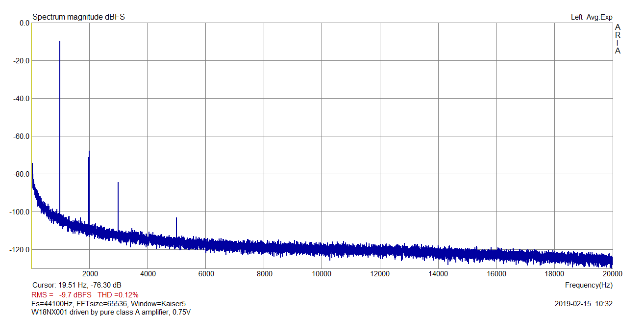
Task: Click the red 'RMS = -9.7 dBFS' value
Action: point(62,295)
